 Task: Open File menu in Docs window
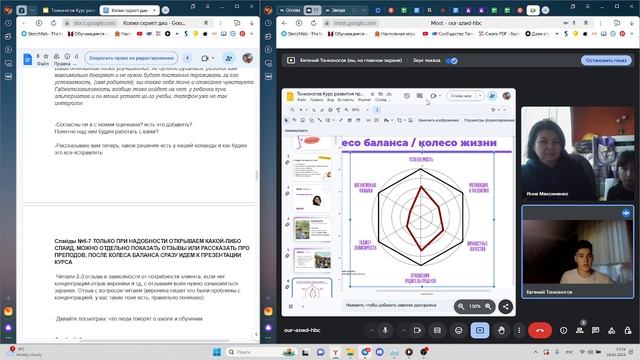coord(43,64)
